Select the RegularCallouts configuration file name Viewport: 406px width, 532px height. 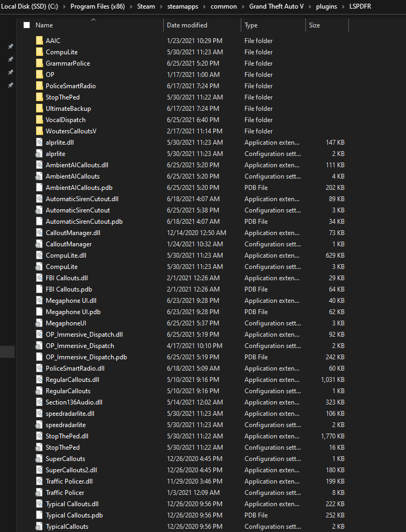(x=68, y=391)
